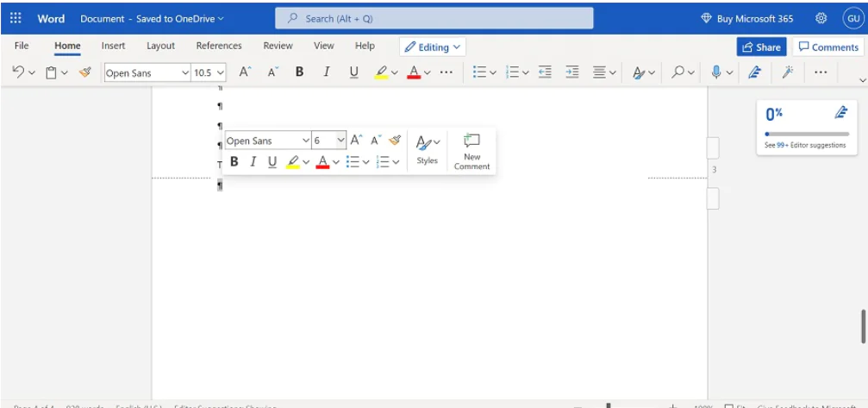Screen dimensions: 868x408
Task: Click the Designer magic wand icon
Action: coord(789,72)
